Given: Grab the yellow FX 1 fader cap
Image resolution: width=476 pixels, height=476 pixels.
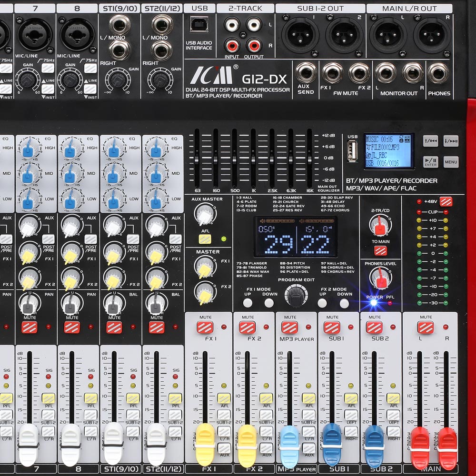Looking at the screenshot, I should click(x=205, y=445).
